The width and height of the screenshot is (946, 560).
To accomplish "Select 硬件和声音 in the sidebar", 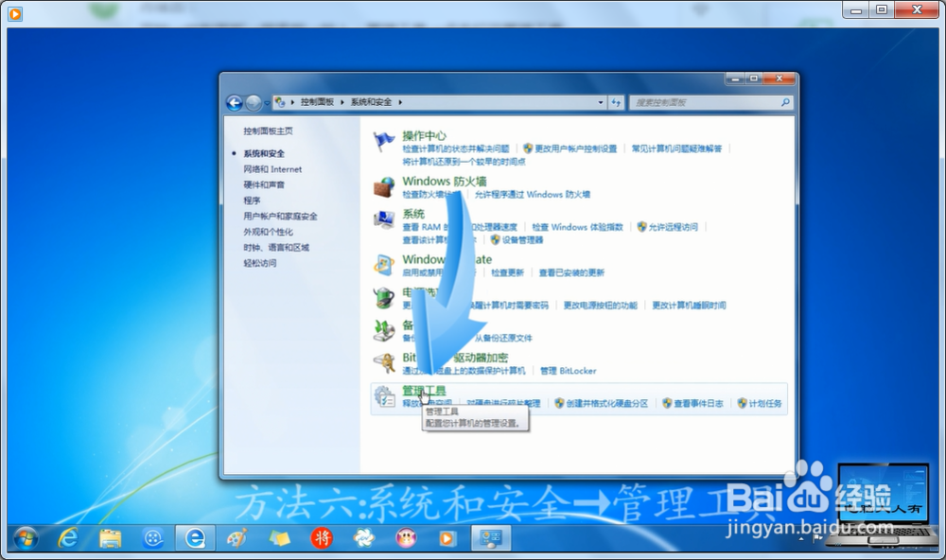I will [264, 184].
